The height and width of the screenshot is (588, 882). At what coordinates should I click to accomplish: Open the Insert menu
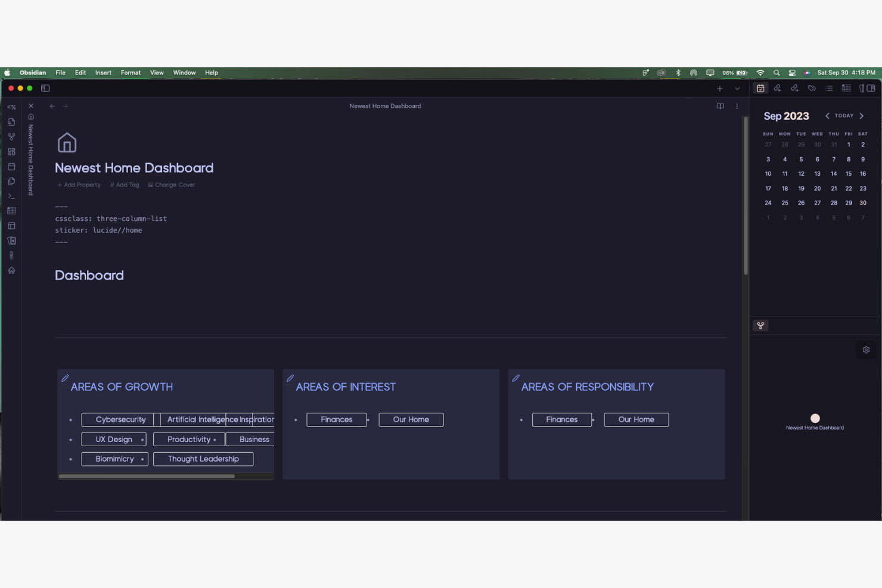point(103,73)
